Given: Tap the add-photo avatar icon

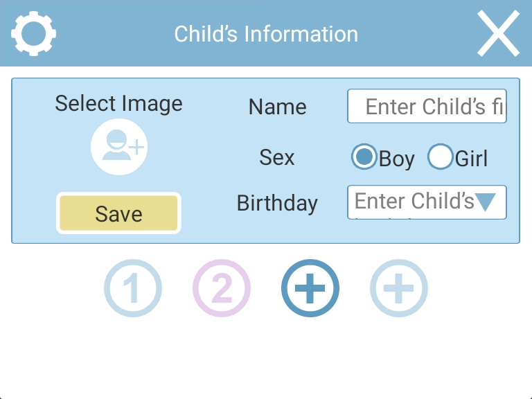Looking at the screenshot, I should tap(119, 147).
